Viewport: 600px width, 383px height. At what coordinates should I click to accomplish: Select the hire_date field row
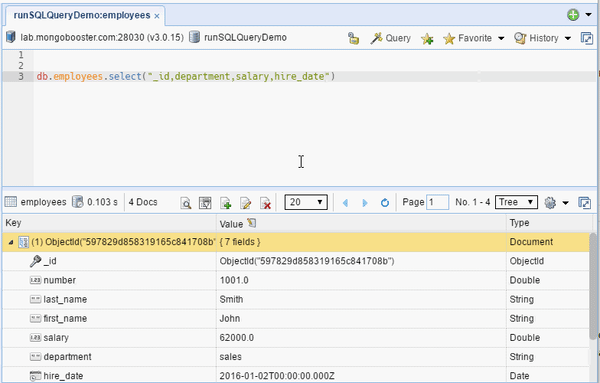click(x=296, y=375)
